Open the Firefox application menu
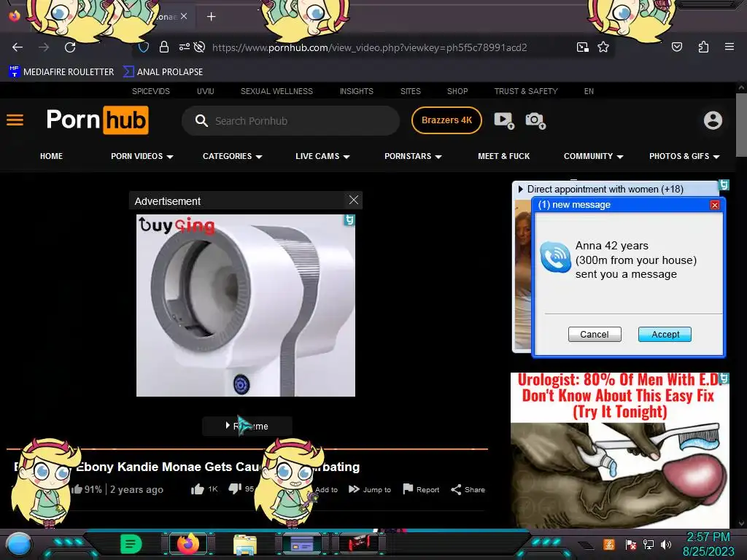747x560 pixels. [x=729, y=47]
